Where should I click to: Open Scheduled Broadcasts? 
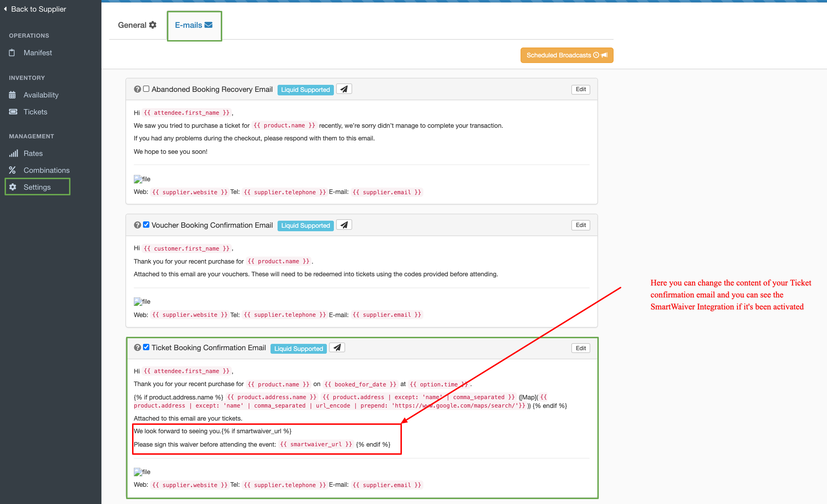tap(567, 55)
